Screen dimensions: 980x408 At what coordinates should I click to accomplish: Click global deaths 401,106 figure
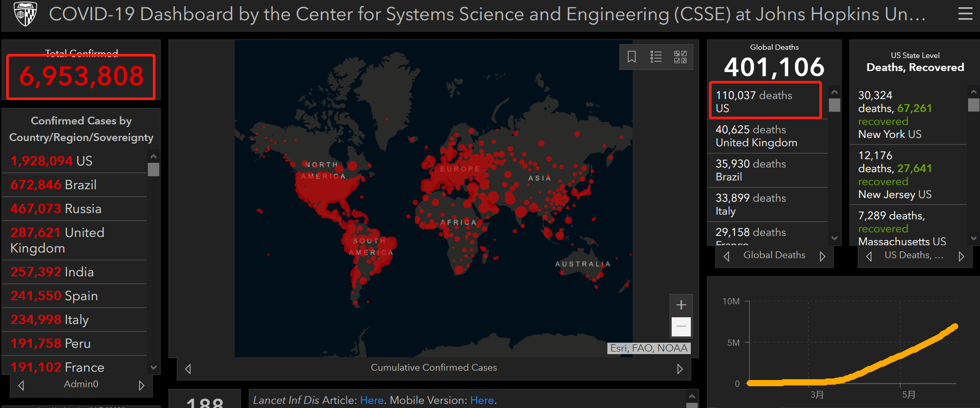tap(774, 67)
